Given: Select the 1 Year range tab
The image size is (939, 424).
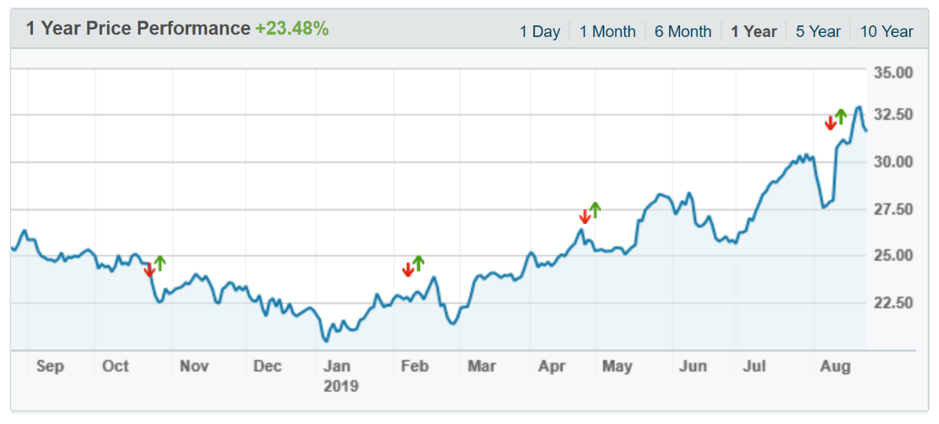Looking at the screenshot, I should tap(753, 31).
